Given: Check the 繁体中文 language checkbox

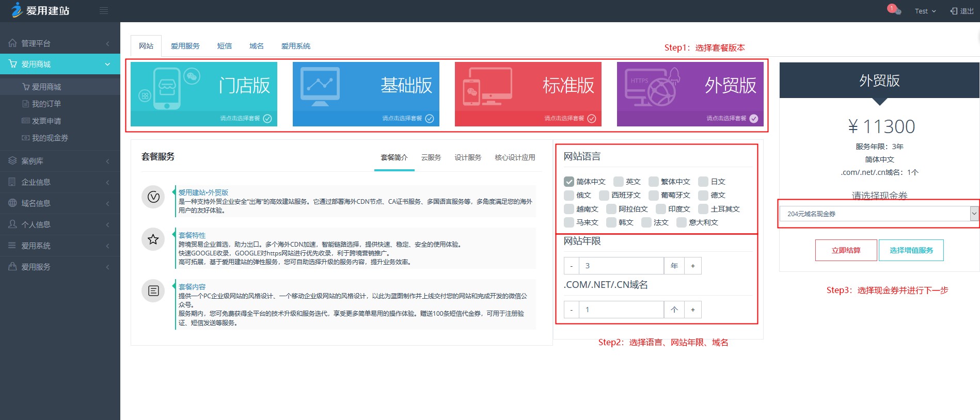Looking at the screenshot, I should coord(654,182).
